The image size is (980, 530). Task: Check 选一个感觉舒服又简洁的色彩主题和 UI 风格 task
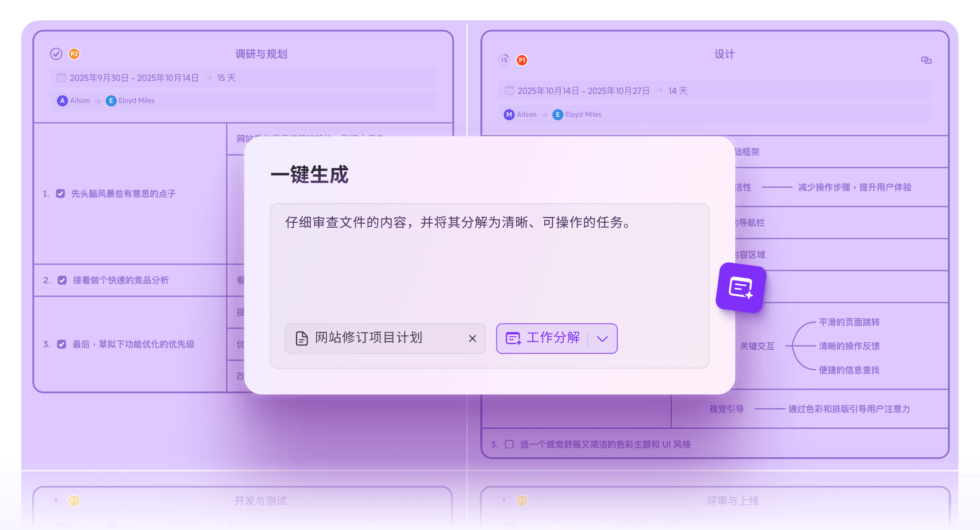(509, 444)
